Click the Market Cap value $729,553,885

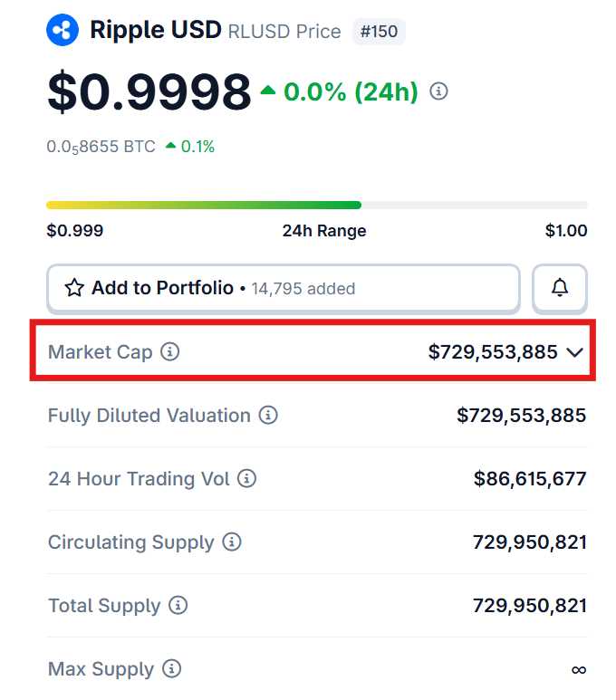pos(493,352)
